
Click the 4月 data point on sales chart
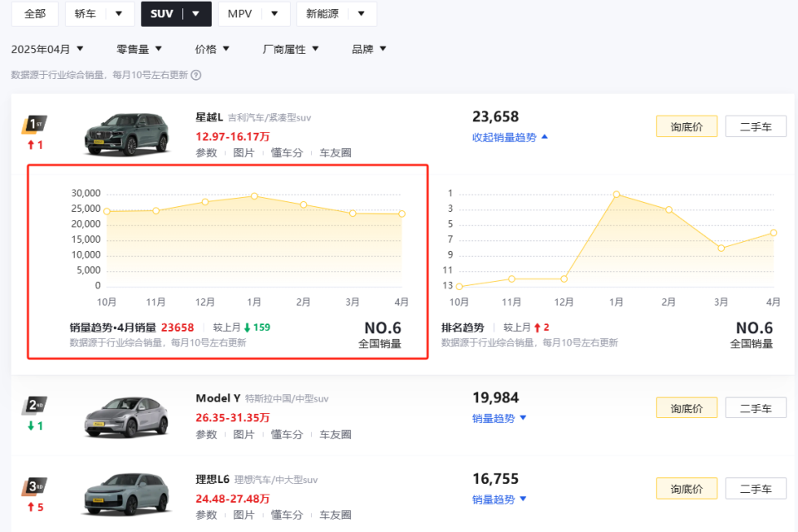pyautogui.click(x=401, y=214)
